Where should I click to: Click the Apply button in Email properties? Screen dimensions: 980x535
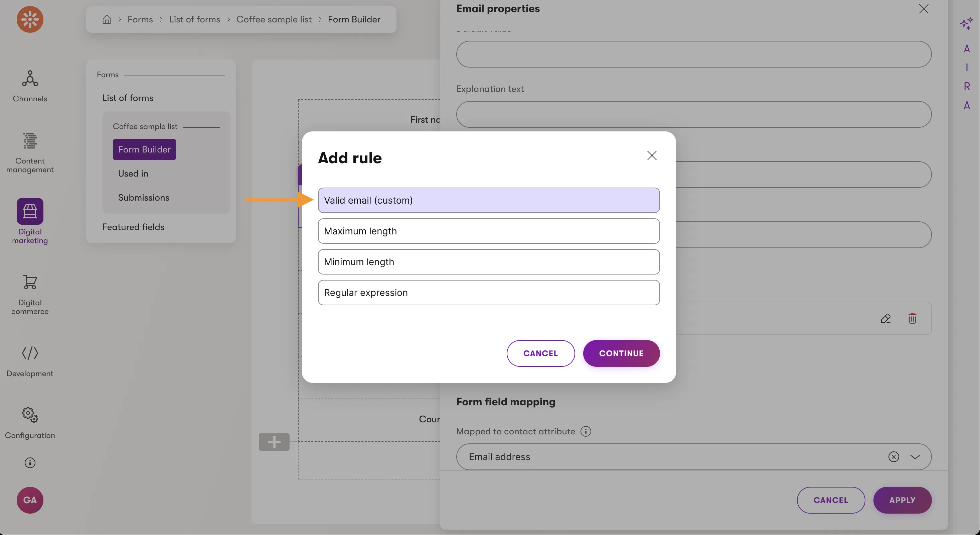[902, 500]
